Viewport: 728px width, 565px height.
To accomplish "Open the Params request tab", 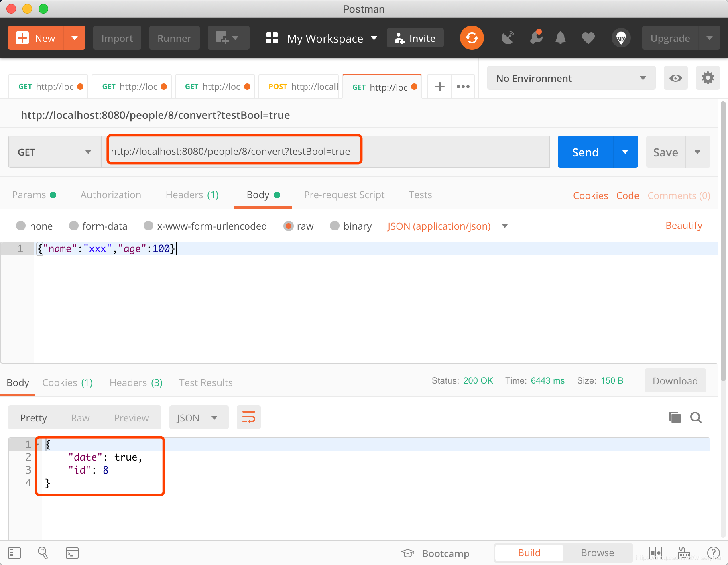I will [34, 195].
